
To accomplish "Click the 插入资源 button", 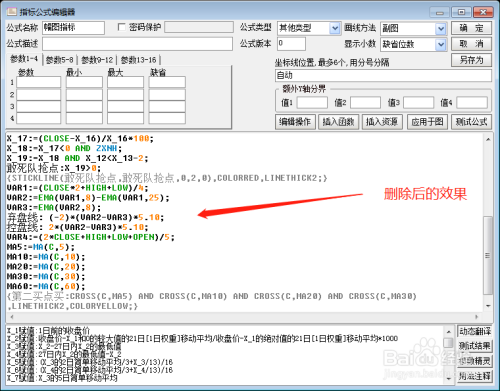I will click(382, 122).
